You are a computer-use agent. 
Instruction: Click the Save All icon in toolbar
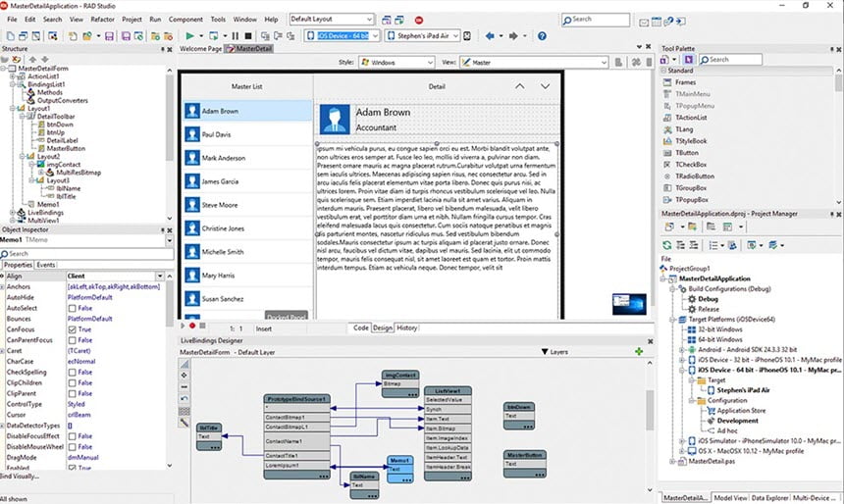point(126,36)
